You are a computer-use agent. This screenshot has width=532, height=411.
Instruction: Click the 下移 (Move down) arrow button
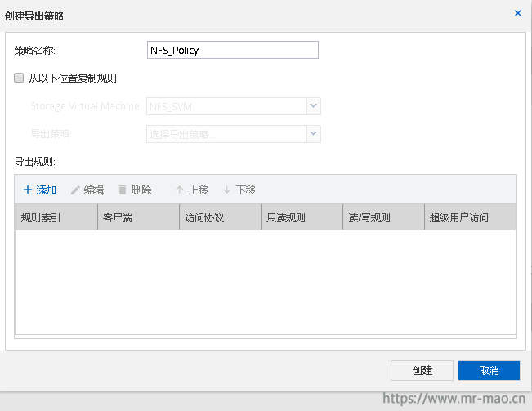239,190
